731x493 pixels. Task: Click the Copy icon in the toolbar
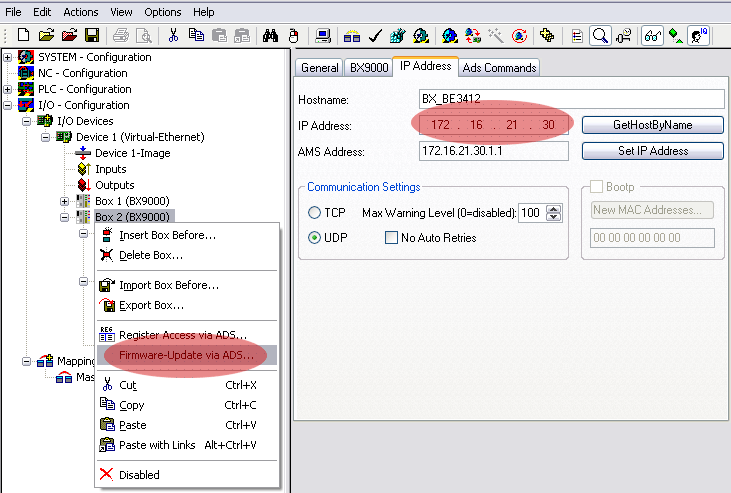pos(196,35)
